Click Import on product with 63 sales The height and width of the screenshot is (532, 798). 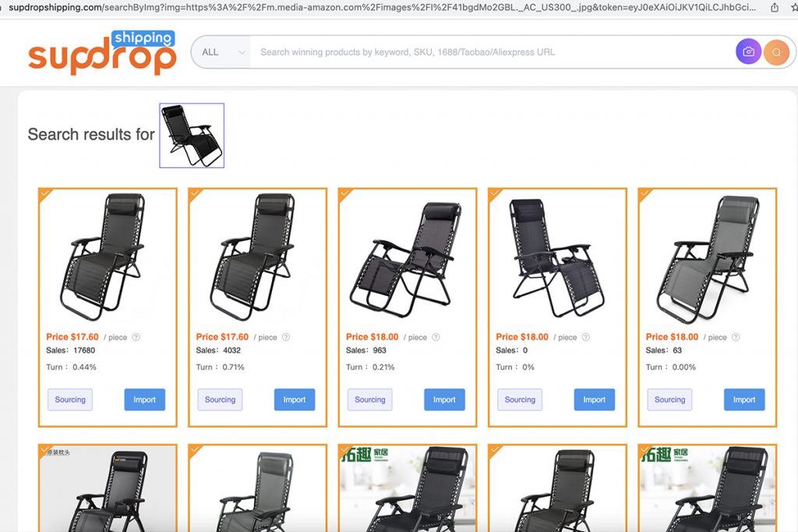pyautogui.click(x=744, y=400)
